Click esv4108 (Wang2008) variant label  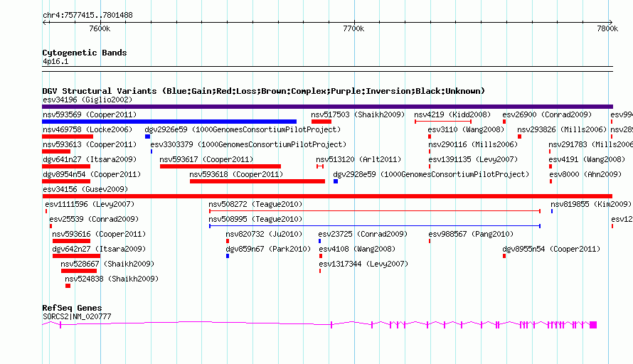(x=357, y=249)
